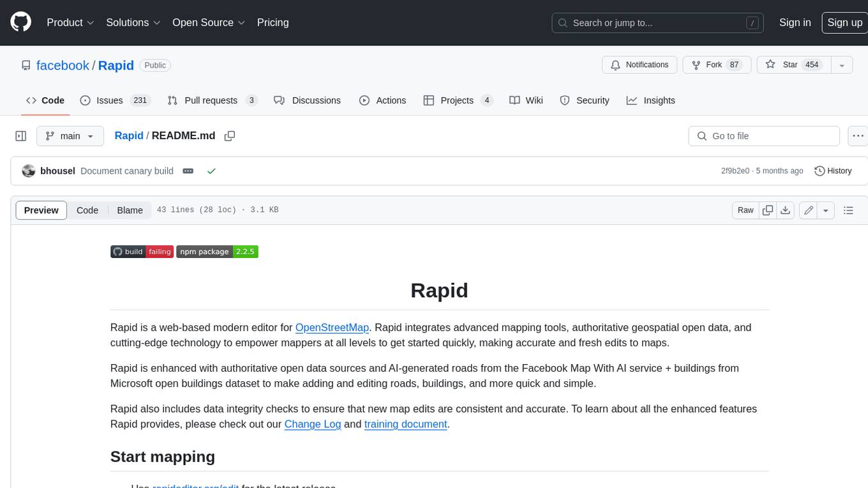The image size is (868, 488).
Task: Open the Projects tab
Action: tap(458, 100)
